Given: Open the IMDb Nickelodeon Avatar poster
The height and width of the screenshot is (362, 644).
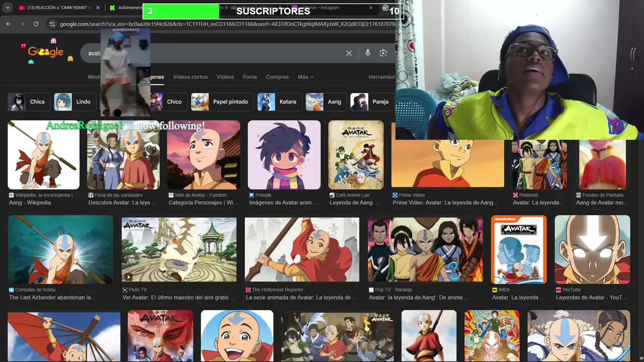Looking at the screenshot, I should (x=519, y=249).
